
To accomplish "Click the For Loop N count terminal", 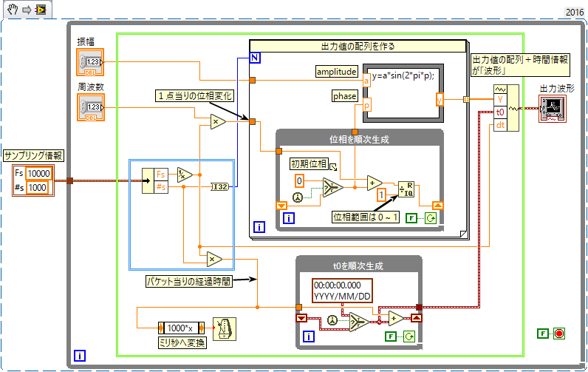I will click(x=254, y=58).
